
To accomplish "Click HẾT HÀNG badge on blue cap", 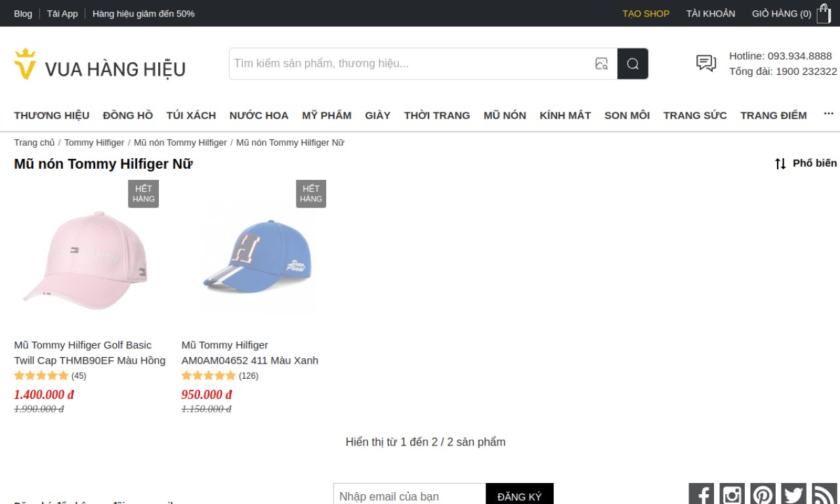I will pyautogui.click(x=311, y=194).
